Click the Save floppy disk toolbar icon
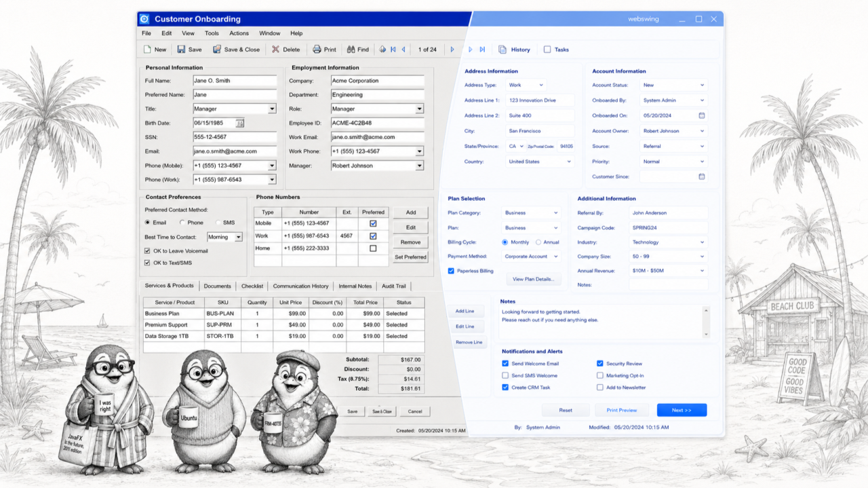This screenshot has width=868, height=488. coord(181,50)
